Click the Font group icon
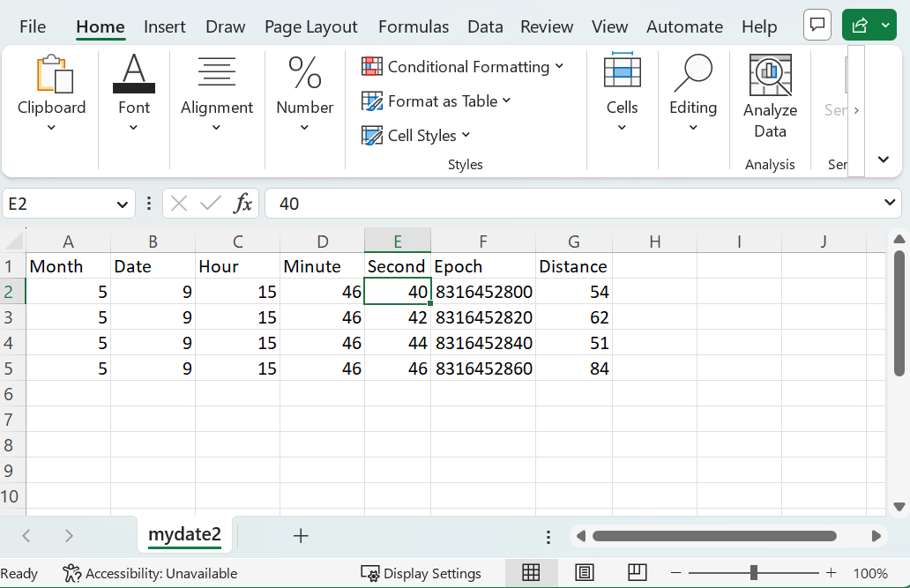This screenshot has width=910, height=588. coord(134,74)
